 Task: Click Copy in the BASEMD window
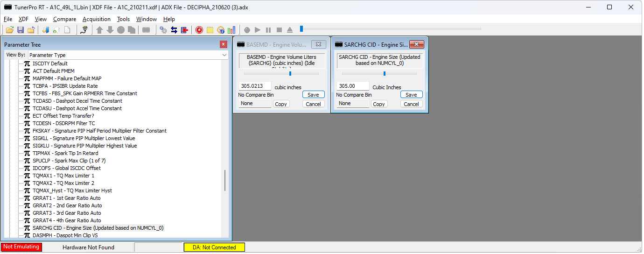(281, 104)
